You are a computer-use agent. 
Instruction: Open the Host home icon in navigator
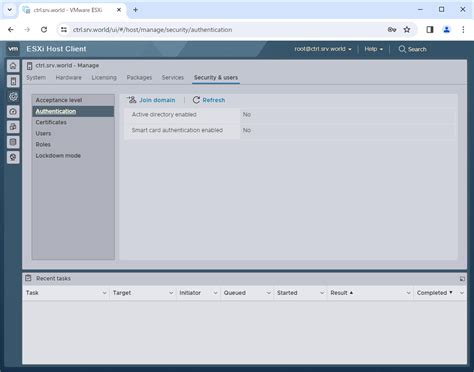[x=13, y=66]
